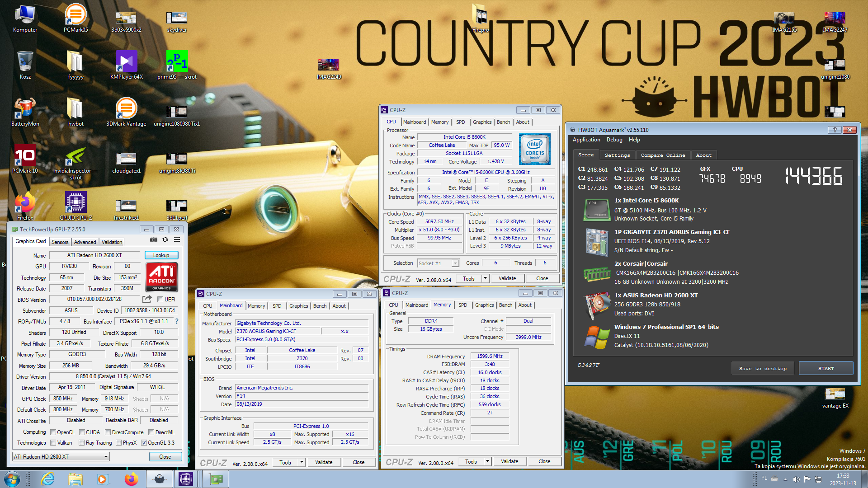Toggle the OpenGL 3.3 checkbox in GPU-Z
868x488 pixels.
(x=144, y=443)
